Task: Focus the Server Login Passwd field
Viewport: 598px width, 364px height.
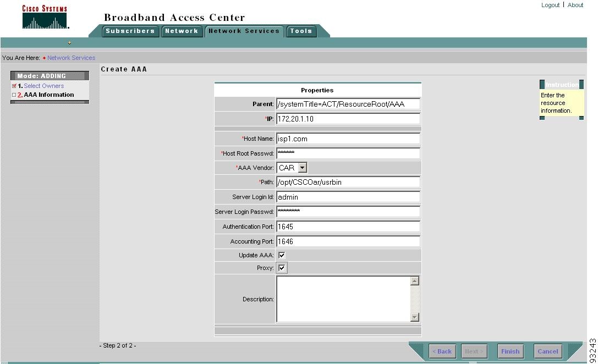Action: coord(348,212)
